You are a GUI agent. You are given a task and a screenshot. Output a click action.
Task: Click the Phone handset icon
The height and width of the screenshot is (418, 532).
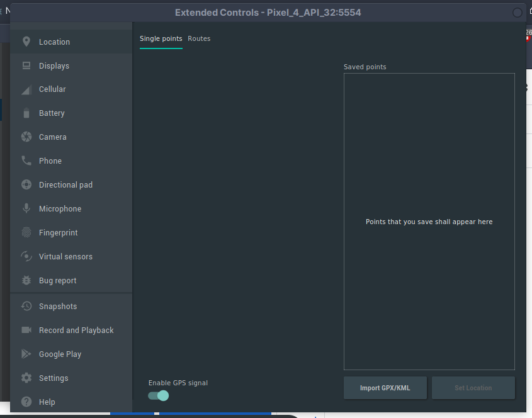(26, 161)
